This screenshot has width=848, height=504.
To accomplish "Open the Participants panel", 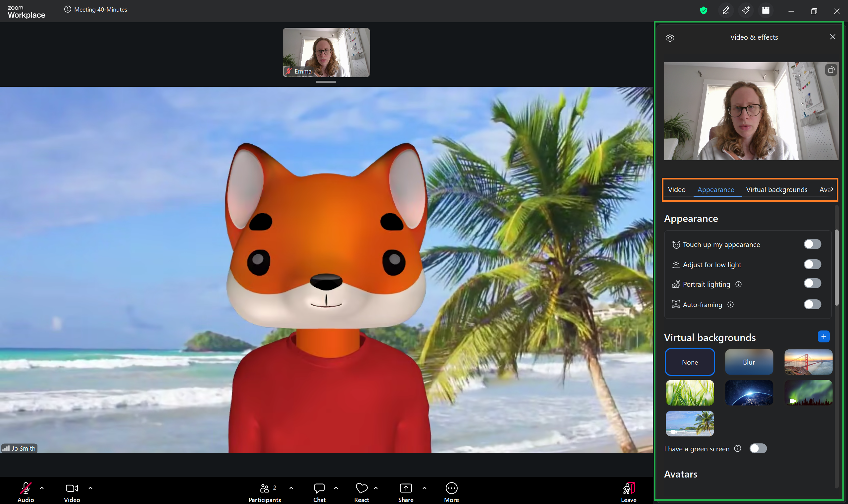I will tap(264, 492).
